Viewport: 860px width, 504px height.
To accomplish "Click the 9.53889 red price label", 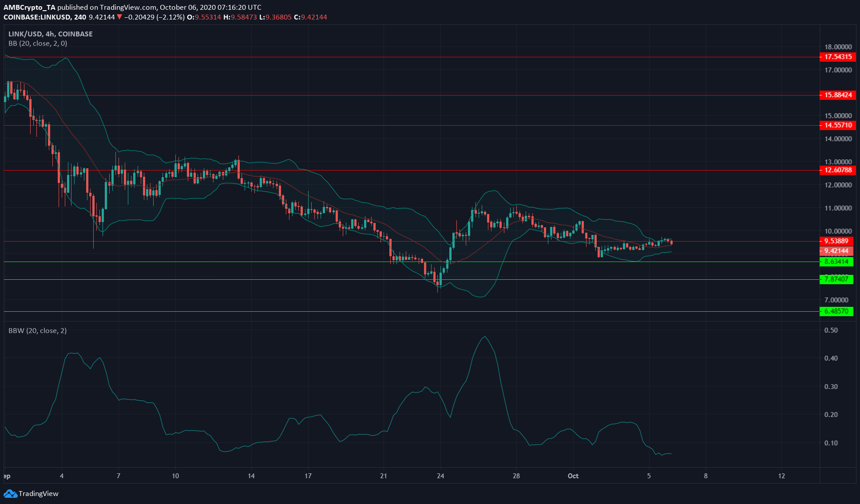I will [836, 241].
